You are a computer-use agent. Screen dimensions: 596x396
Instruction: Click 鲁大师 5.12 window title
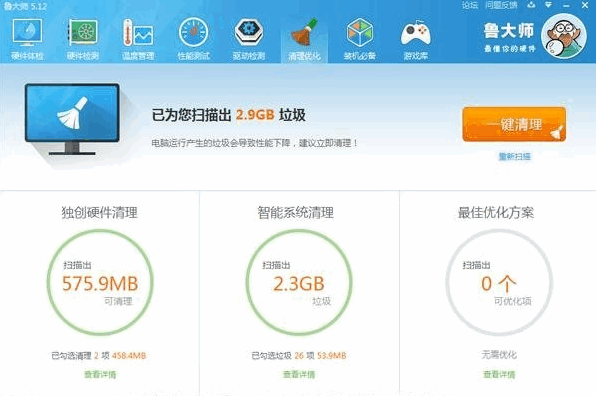(25, 6)
